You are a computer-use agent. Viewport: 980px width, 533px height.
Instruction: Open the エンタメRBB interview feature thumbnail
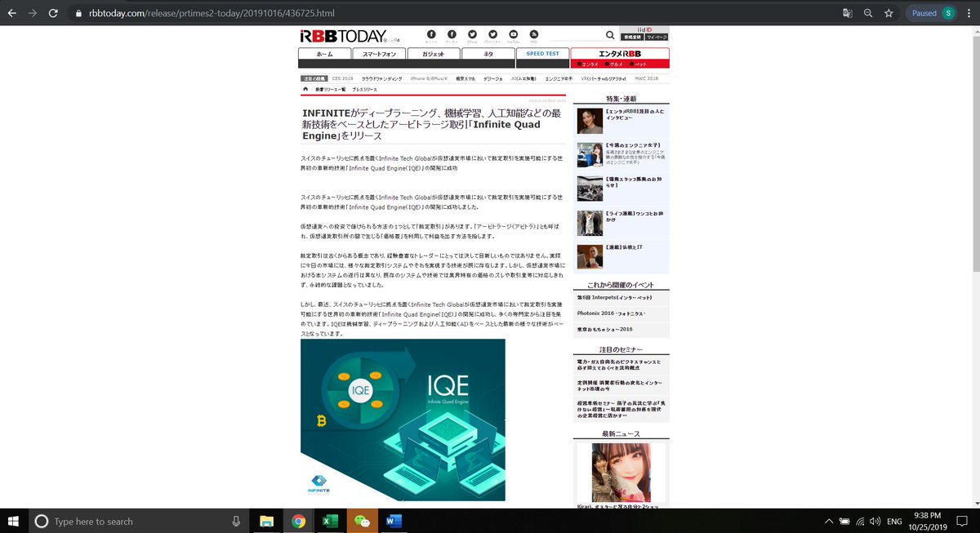590,121
